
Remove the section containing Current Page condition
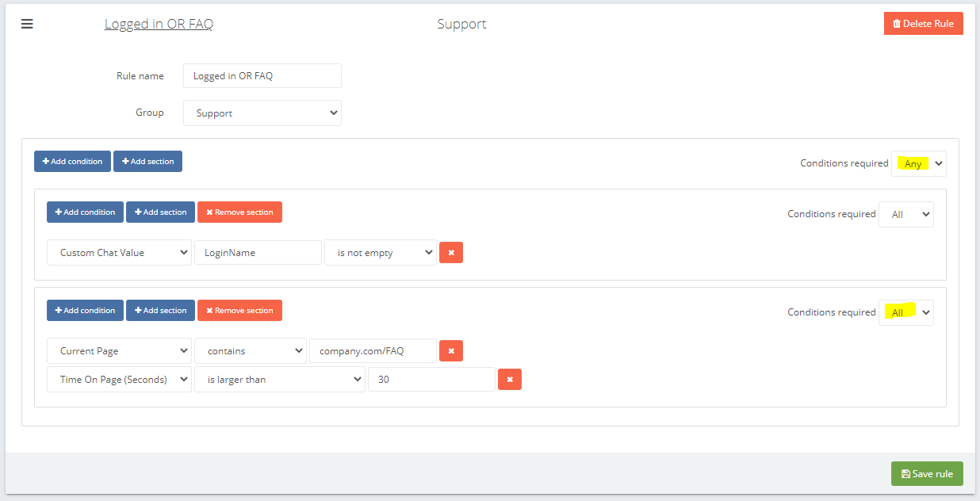pos(239,310)
